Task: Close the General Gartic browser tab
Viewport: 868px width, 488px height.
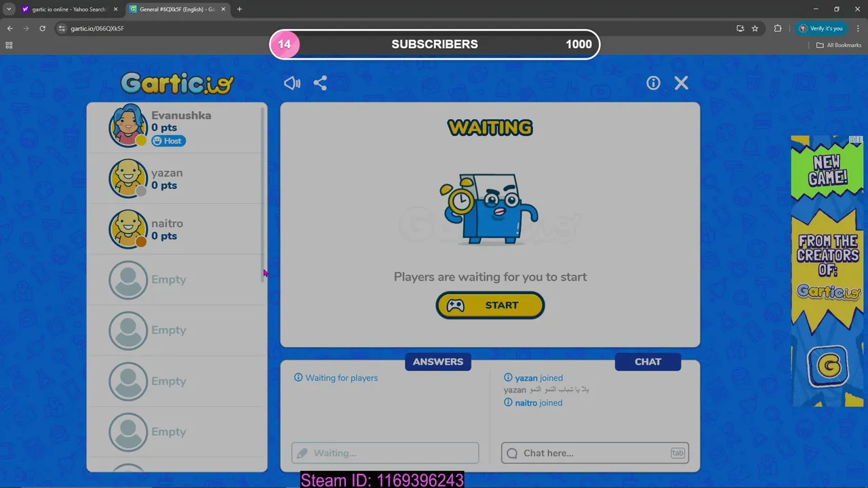Action: coord(222,9)
